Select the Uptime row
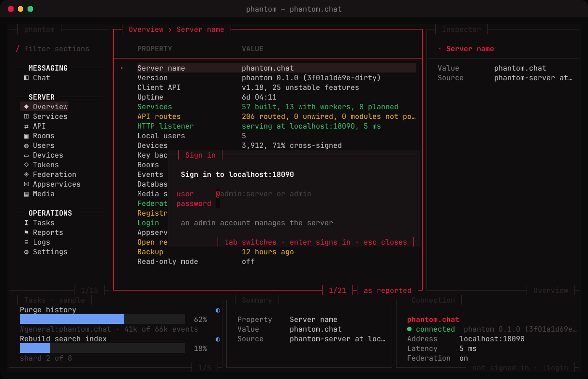The height and width of the screenshot is (379, 588). tap(277, 97)
